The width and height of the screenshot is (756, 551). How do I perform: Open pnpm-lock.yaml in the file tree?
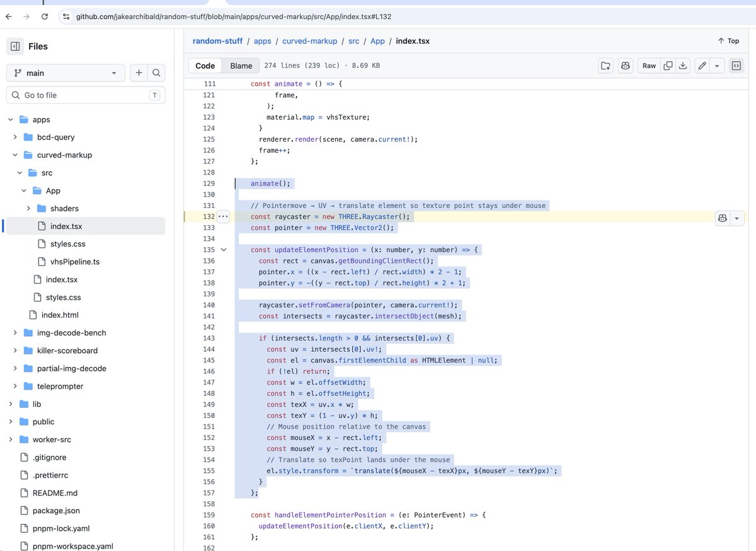pos(62,528)
